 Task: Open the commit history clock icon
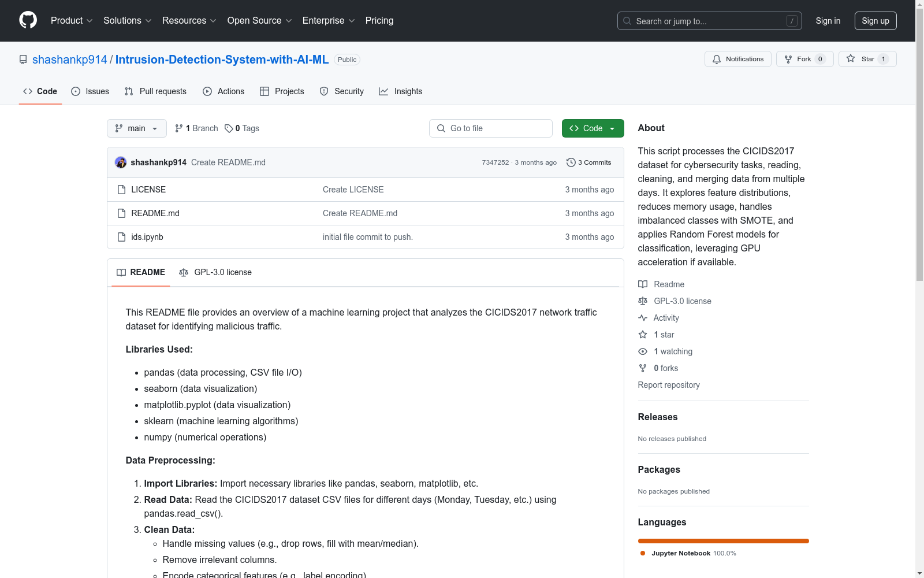click(x=571, y=162)
